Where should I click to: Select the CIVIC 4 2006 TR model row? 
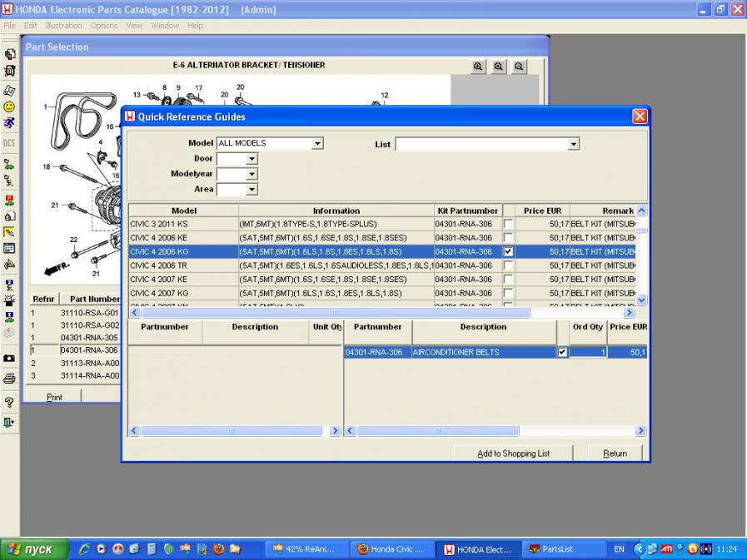[382, 265]
